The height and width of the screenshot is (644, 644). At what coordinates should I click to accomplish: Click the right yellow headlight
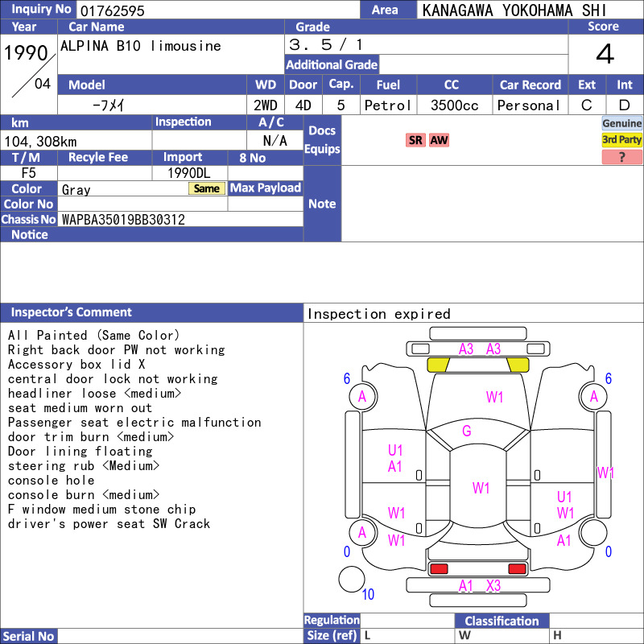click(x=518, y=365)
